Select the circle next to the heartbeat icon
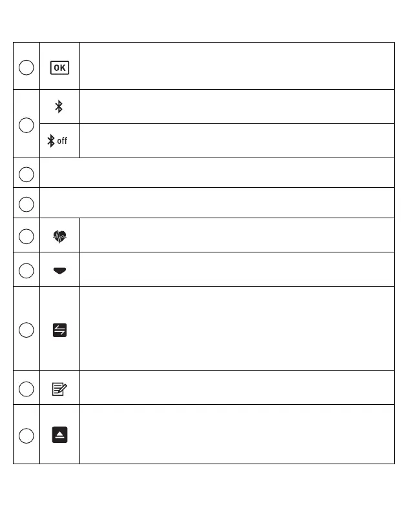The image size is (407, 532). [x=26, y=237]
